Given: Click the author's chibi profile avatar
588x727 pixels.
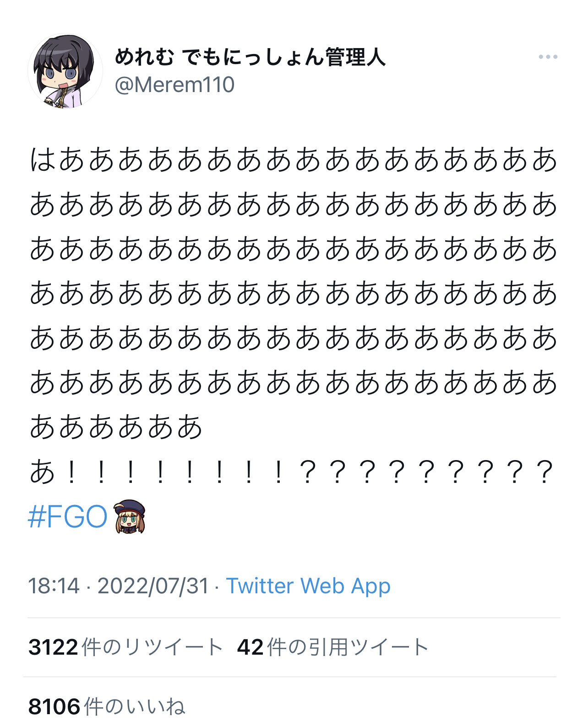Looking at the screenshot, I should [x=65, y=71].
